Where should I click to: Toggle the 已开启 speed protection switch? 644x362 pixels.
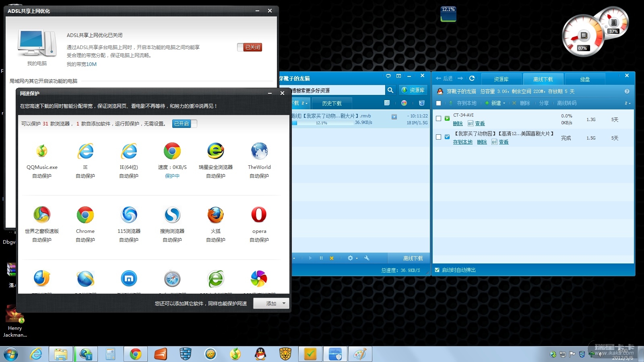(x=184, y=124)
